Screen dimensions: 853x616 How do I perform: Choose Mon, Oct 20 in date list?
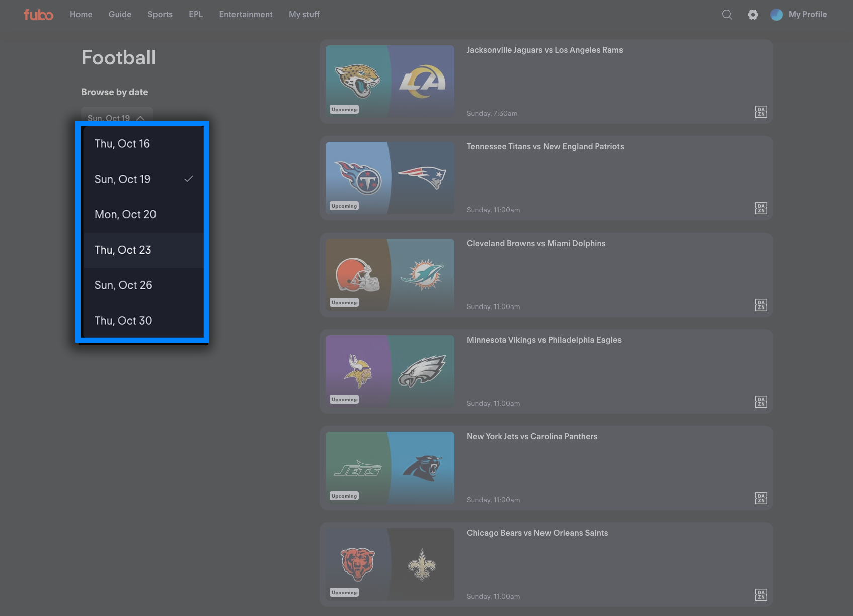point(143,214)
